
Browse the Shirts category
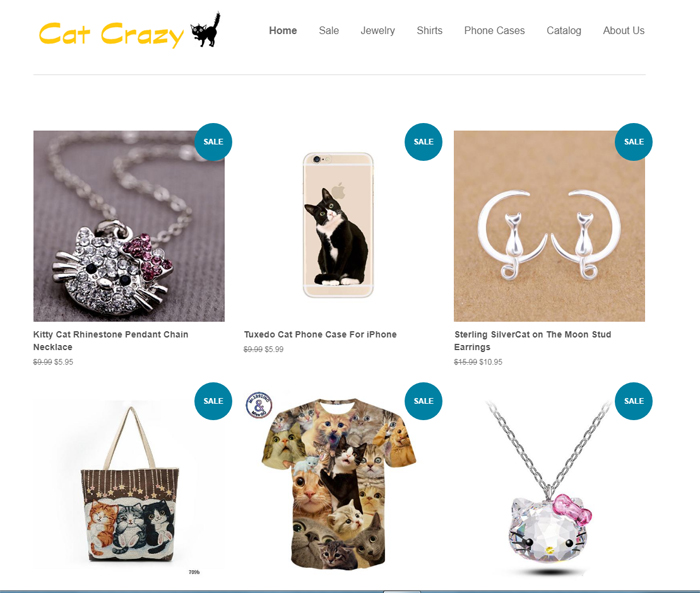tap(429, 30)
